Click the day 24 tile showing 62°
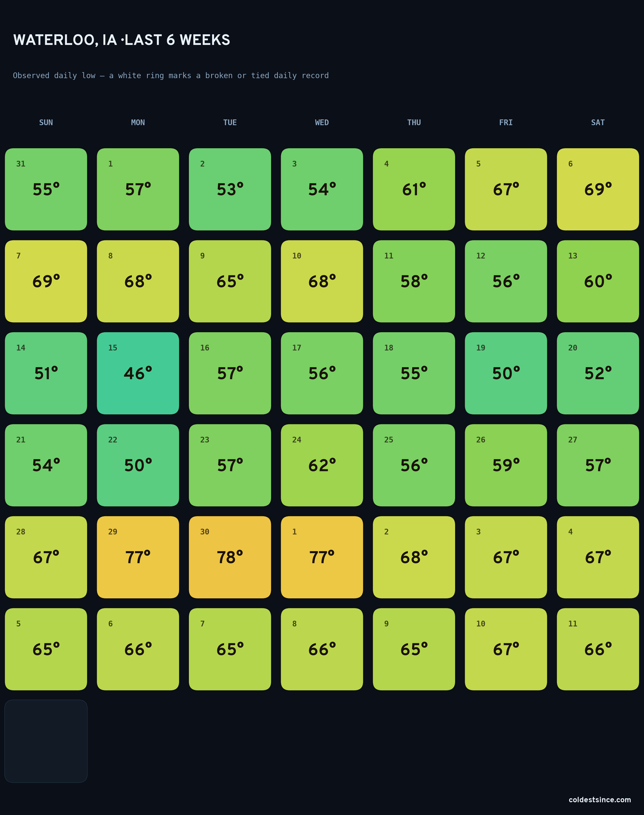 (322, 465)
